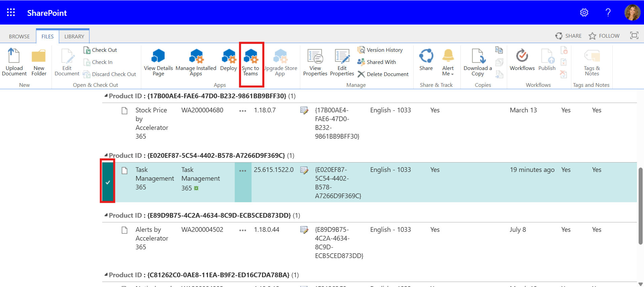Open Version History
Image resolution: width=644 pixels, height=287 pixels.
380,50
